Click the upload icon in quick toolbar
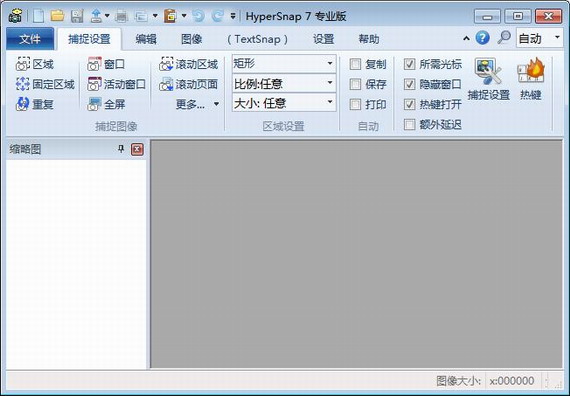The image size is (570, 396). tap(96, 16)
